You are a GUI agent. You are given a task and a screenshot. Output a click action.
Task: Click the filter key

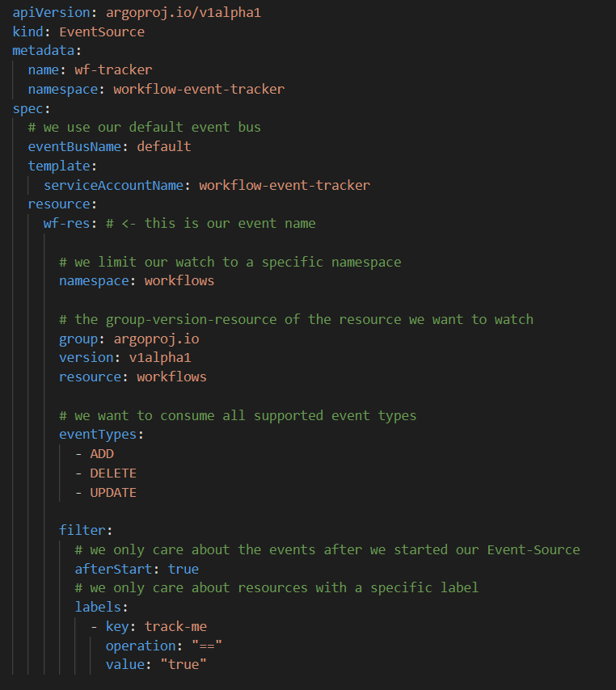pos(82,531)
